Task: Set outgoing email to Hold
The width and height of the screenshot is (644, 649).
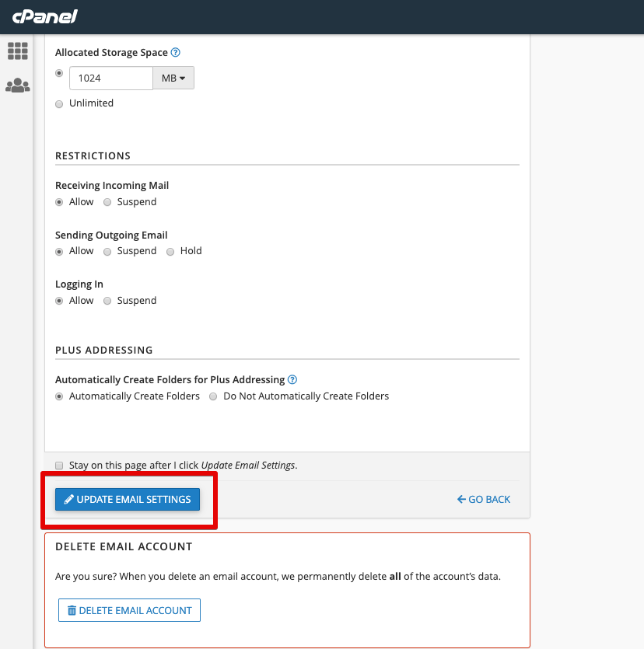Action: (170, 250)
